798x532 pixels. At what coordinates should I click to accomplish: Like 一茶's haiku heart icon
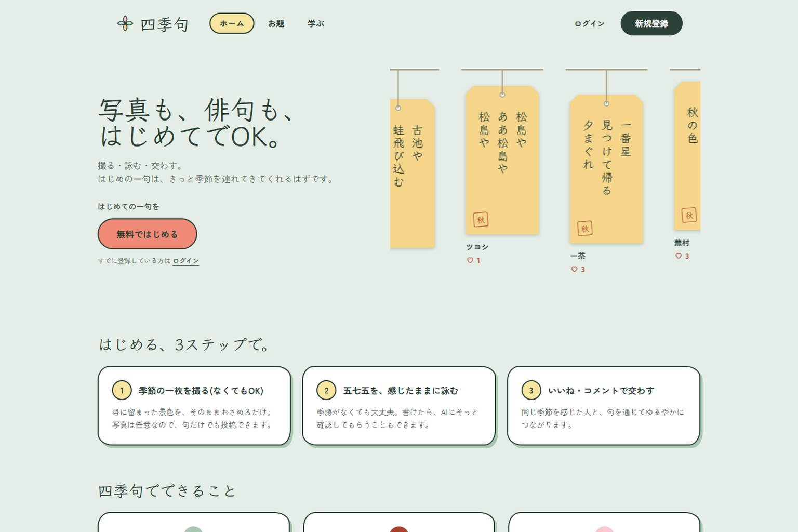[574, 269]
